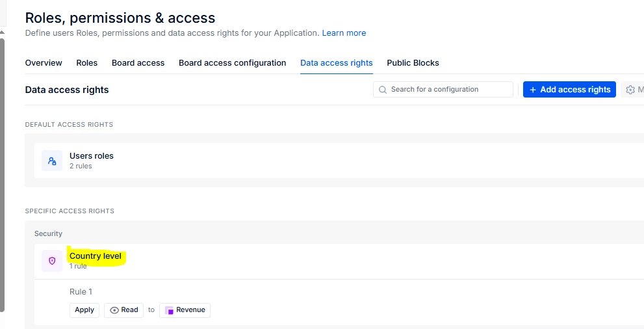
Task: Select the Data access rights tab
Action: click(336, 63)
